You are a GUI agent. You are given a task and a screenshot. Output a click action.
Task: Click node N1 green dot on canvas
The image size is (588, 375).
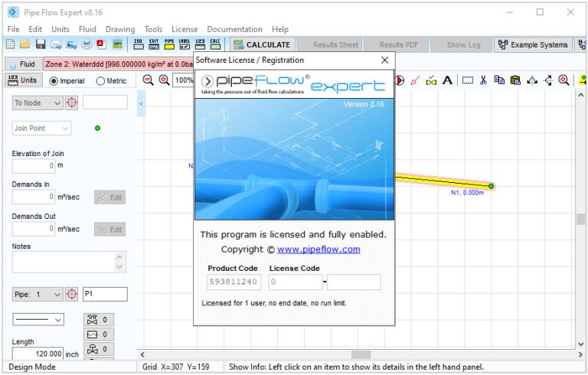[x=491, y=186]
